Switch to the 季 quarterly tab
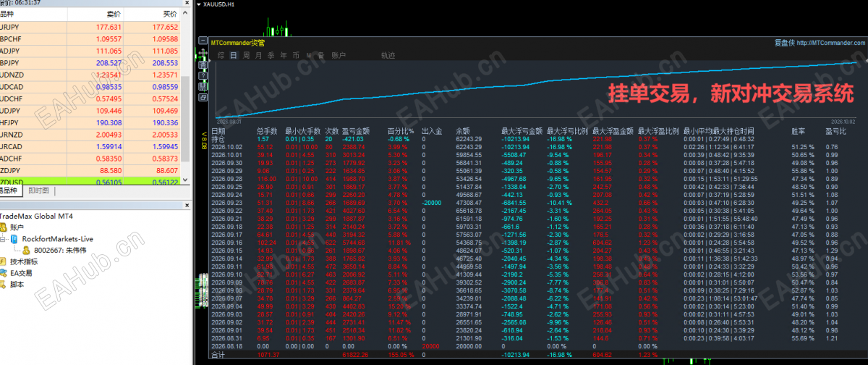868x365 pixels. pyautogui.click(x=271, y=55)
